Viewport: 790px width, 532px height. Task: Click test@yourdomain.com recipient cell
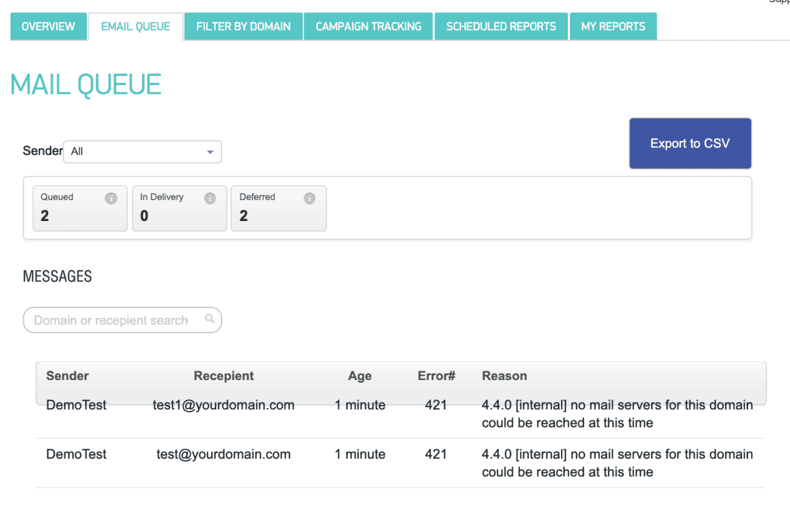223,454
